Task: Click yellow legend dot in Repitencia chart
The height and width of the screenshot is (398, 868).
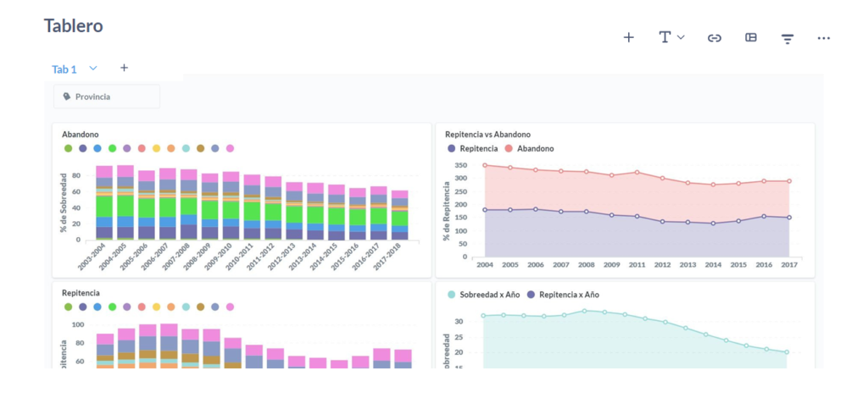Action: 157,307
